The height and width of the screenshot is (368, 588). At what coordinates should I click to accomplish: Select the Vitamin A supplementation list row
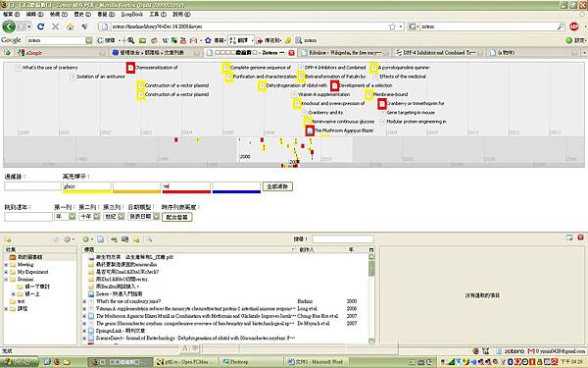[225, 309]
